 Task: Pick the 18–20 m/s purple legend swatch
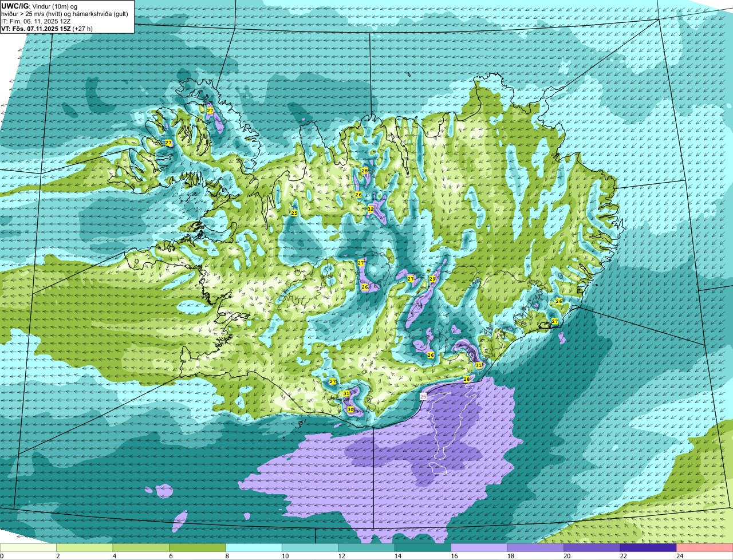(x=535, y=547)
